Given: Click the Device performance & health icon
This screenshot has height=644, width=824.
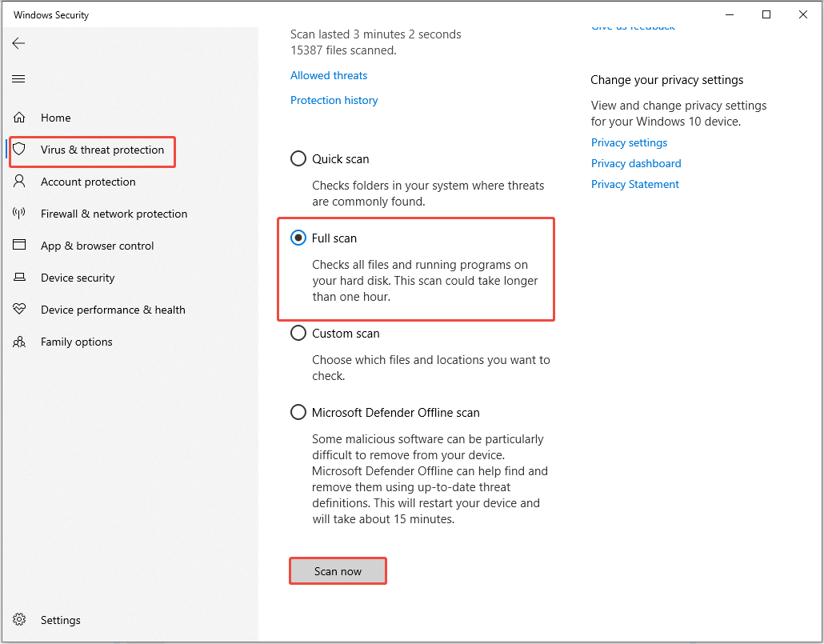Looking at the screenshot, I should (x=19, y=310).
